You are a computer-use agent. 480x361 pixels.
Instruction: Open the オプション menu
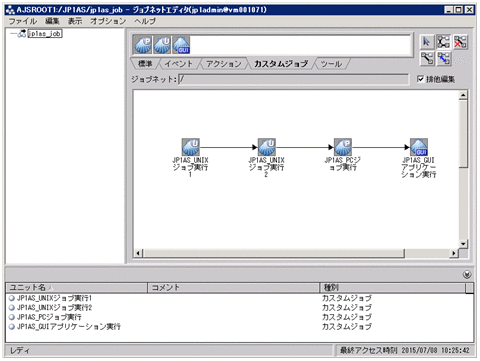point(108,21)
